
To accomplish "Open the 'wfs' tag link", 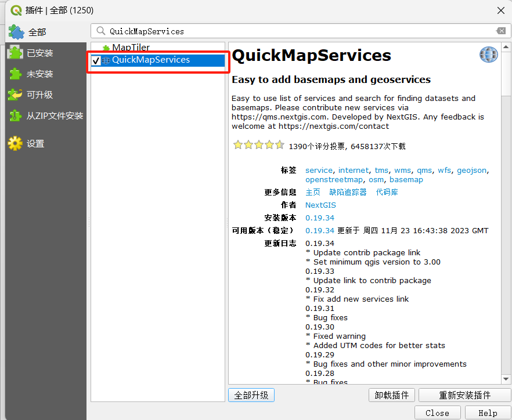I will click(x=445, y=171).
